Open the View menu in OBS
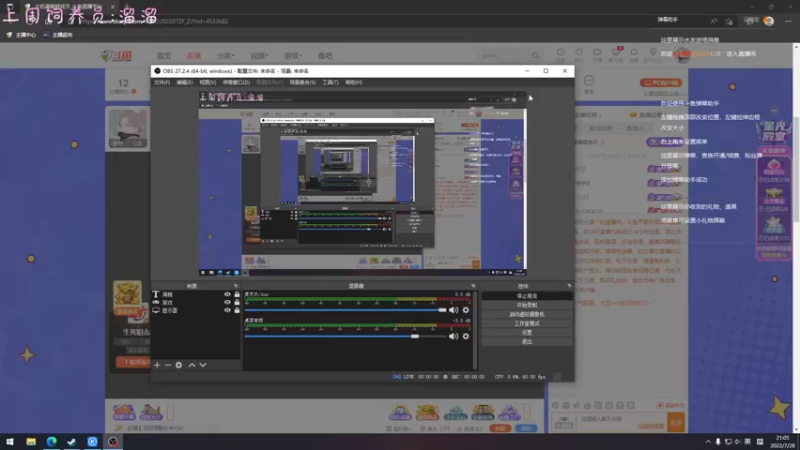This screenshot has height=450, width=800. pyautogui.click(x=207, y=82)
